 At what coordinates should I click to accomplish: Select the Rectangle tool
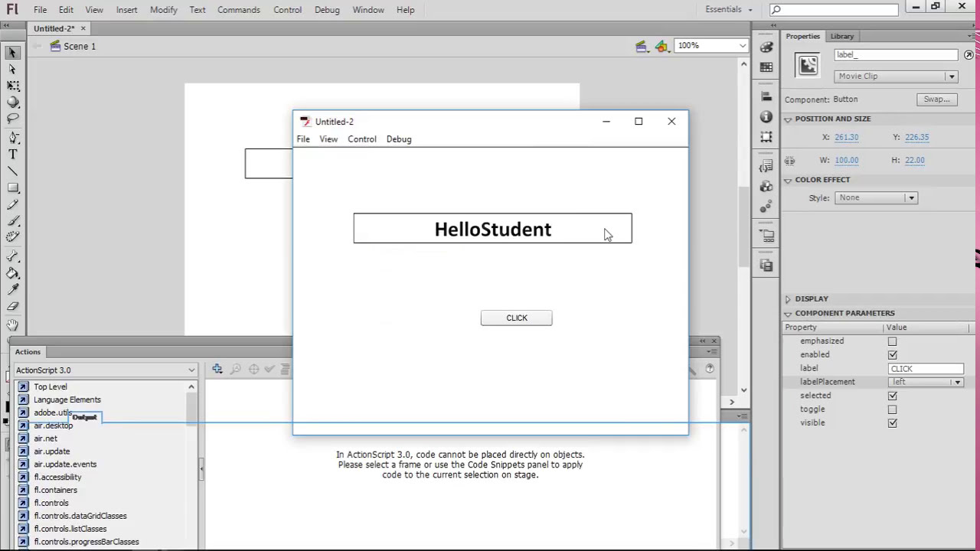point(12,188)
